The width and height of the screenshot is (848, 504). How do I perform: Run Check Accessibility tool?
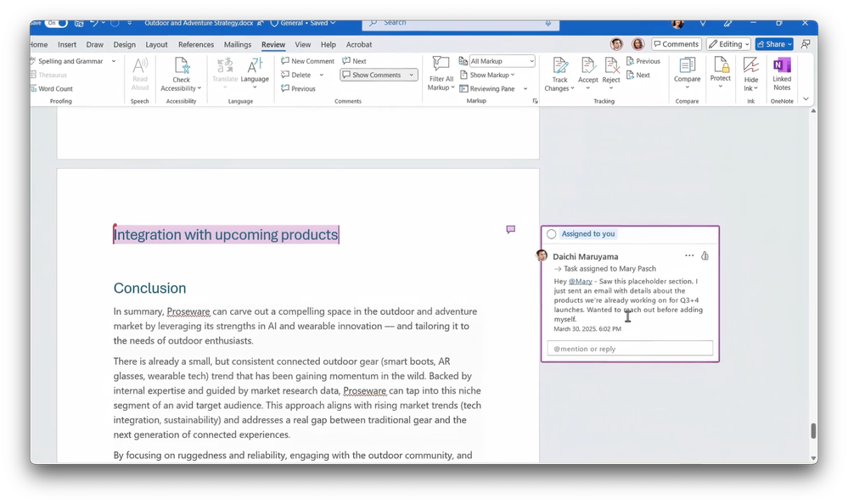pos(181,74)
